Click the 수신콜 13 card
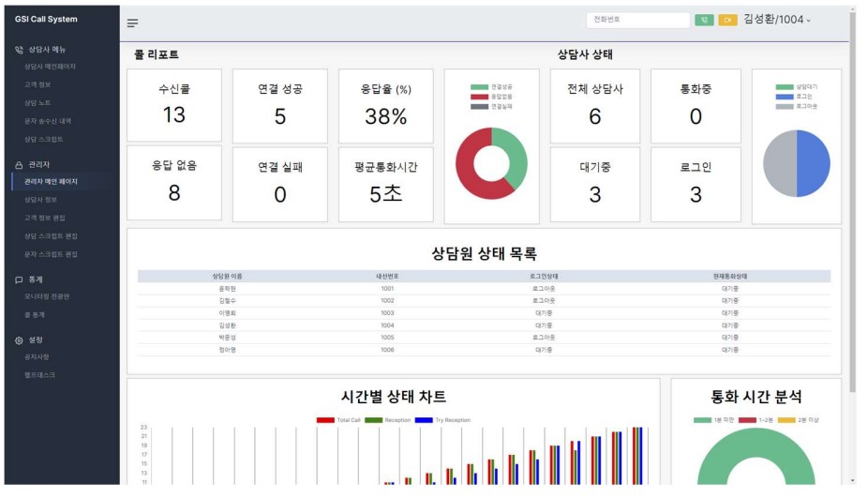The height and width of the screenshot is (498, 868). point(173,105)
